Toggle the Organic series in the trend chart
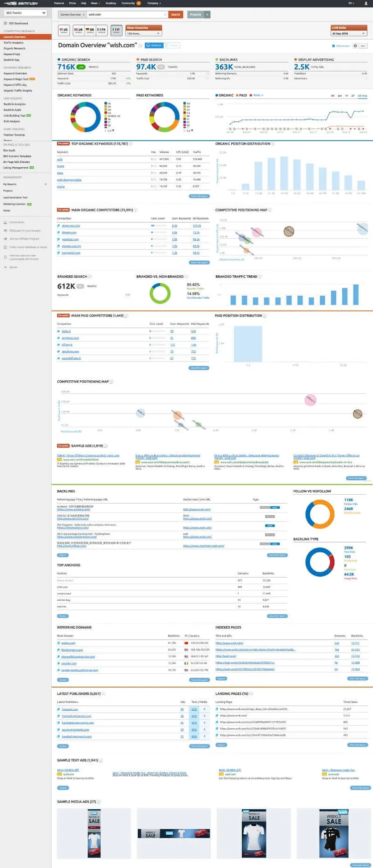The height and width of the screenshot is (868, 373). [x=224, y=95]
